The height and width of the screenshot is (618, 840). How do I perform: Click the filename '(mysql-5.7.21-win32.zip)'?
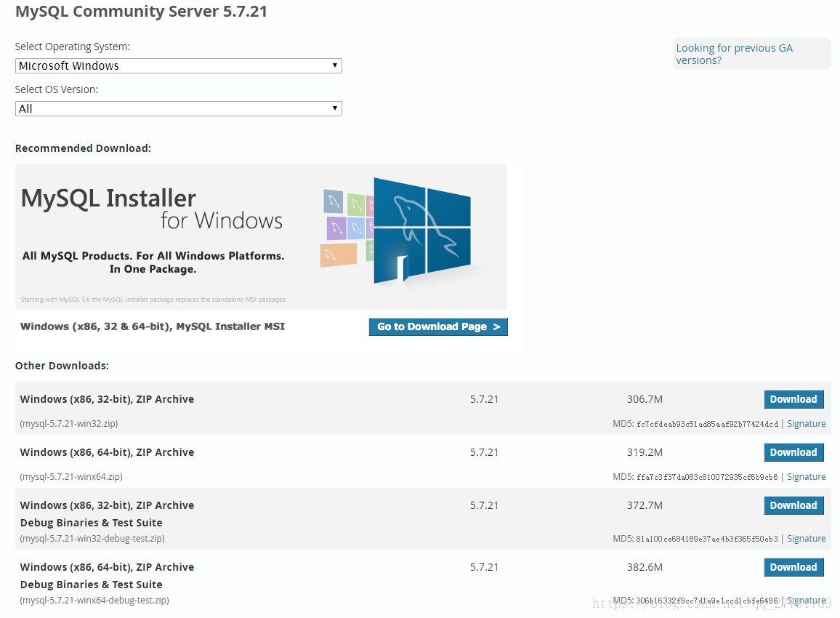click(69, 423)
